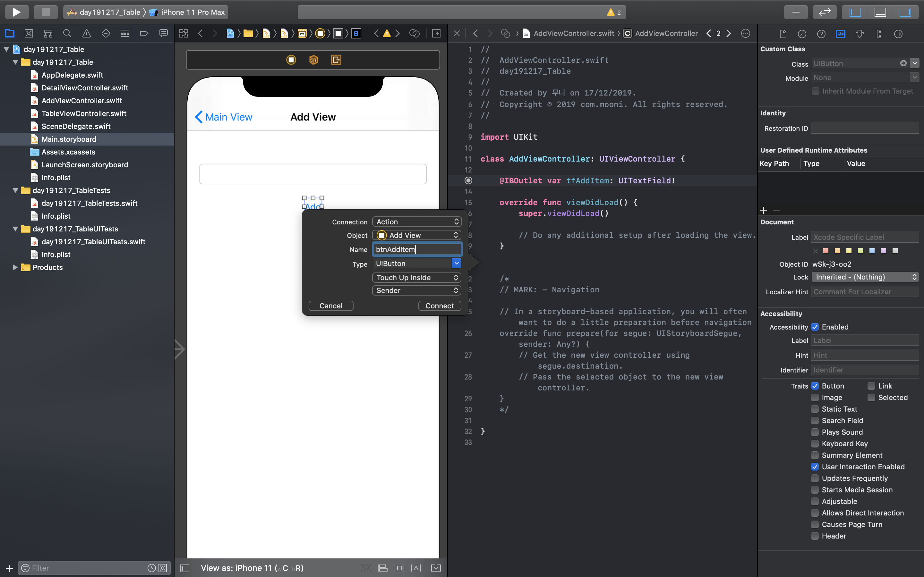Enable the Static Text trait
924x577 pixels.
pos(815,409)
